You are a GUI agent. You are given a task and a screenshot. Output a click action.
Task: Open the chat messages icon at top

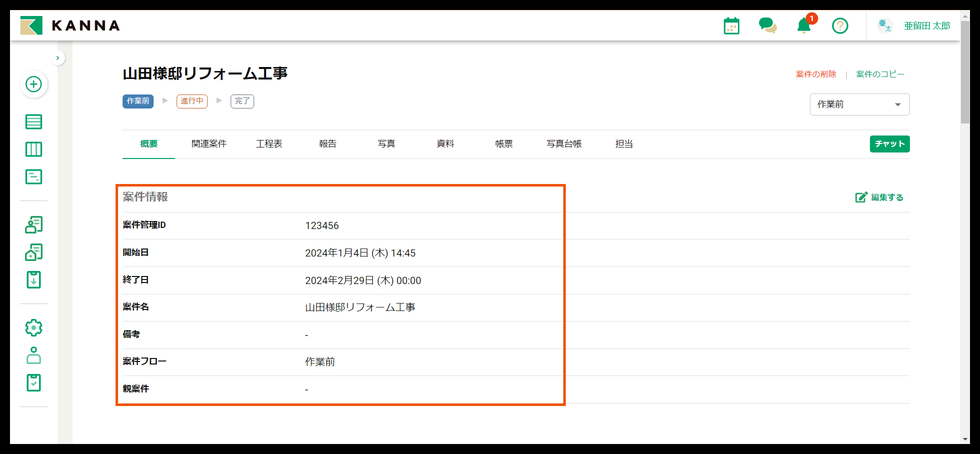tap(767, 25)
